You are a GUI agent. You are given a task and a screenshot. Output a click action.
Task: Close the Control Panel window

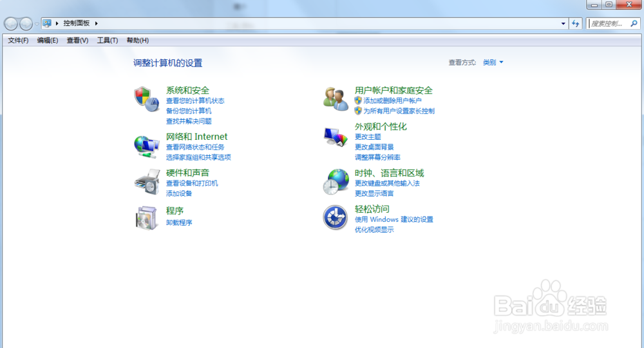click(x=629, y=5)
